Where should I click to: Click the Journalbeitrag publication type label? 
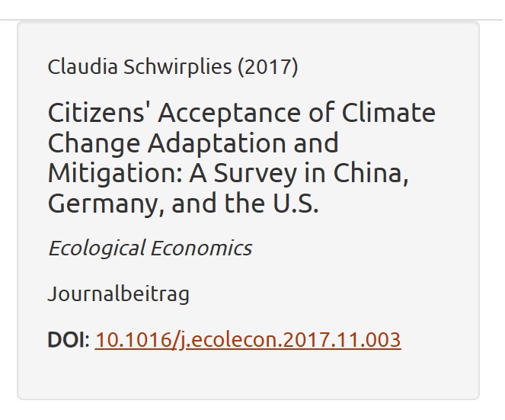coord(119,294)
